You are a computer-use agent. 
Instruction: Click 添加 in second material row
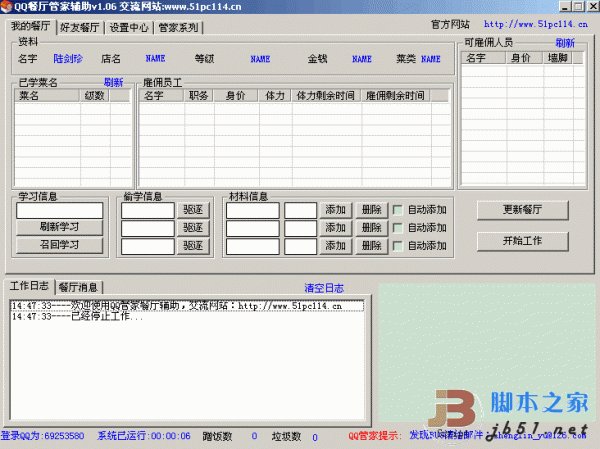pos(336,228)
